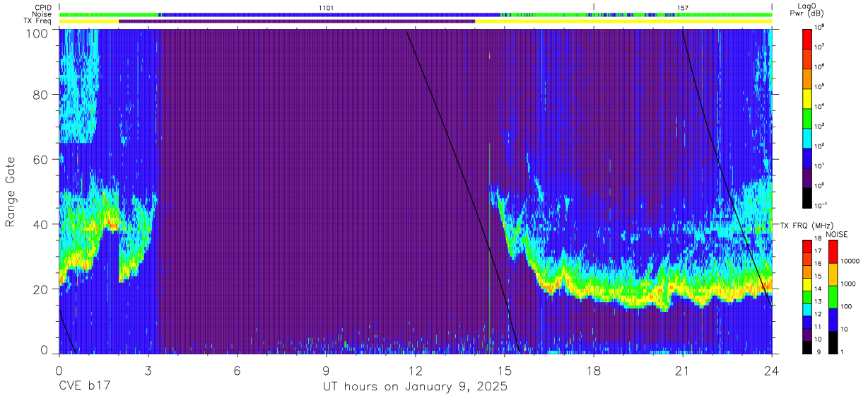The height and width of the screenshot is (401, 868).
Task: Click the NOISE legend title
Action: click(x=837, y=233)
